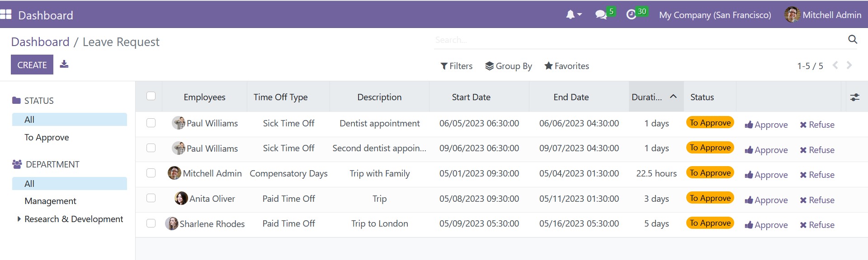This screenshot has height=260, width=868.
Task: Expand the Research & Development department
Action: tap(19, 219)
